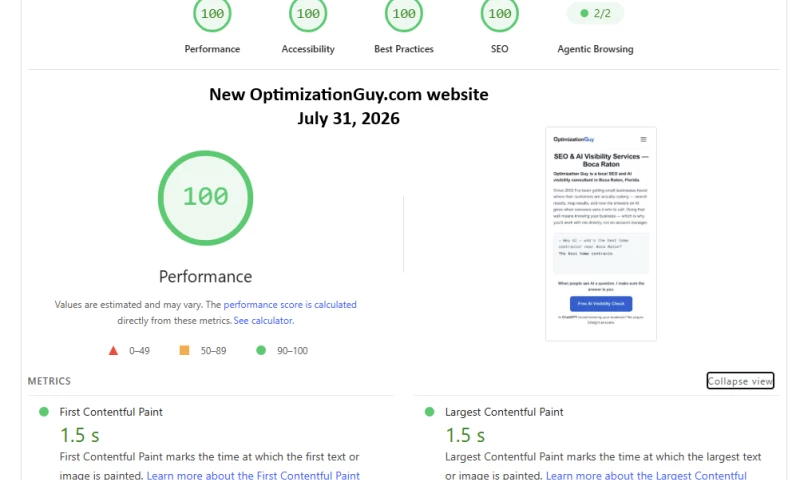Open the Agentic Browsing 2/2 badge
Viewport: 800px width, 480px height.
[x=595, y=13]
